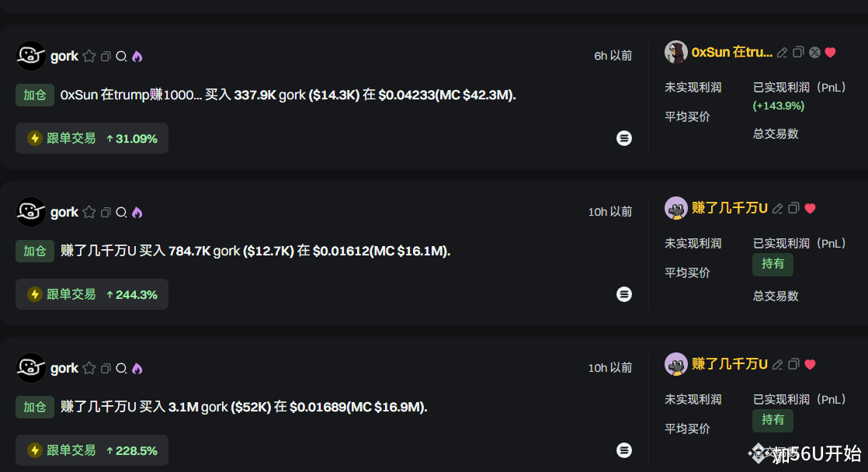The height and width of the screenshot is (472, 868).
Task: Search gork in the 6h-ago entry
Action: [x=121, y=57]
